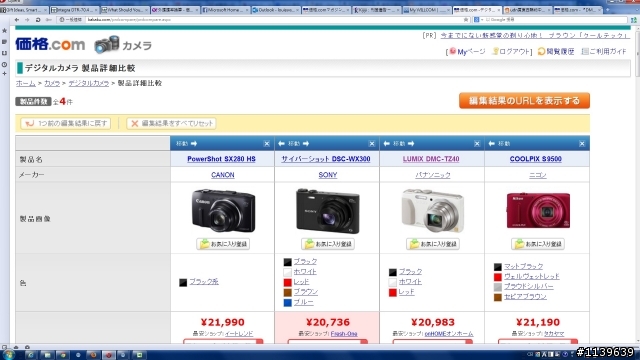This screenshot has height=360, width=640.
Task: Click the red COOLPIX camera image
Action: pos(538,210)
